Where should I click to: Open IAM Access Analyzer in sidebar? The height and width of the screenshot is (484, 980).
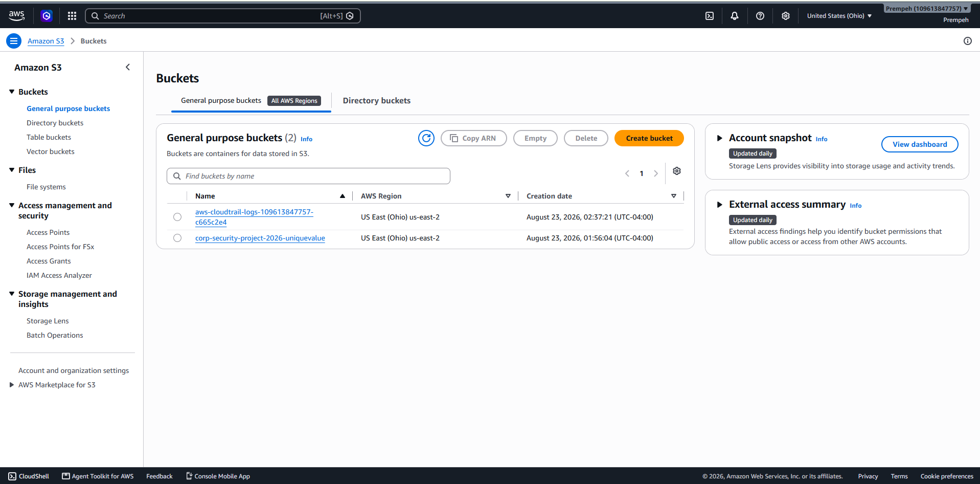tap(59, 275)
